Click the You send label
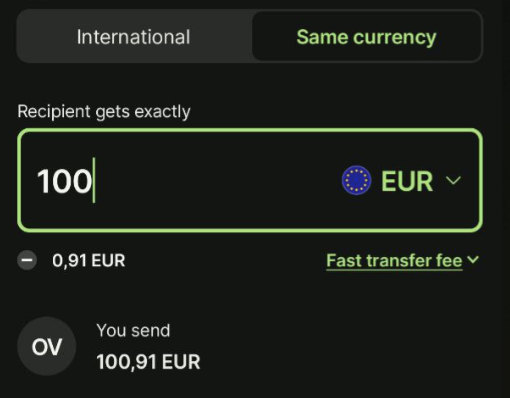This screenshot has width=510, height=398. coord(133,330)
